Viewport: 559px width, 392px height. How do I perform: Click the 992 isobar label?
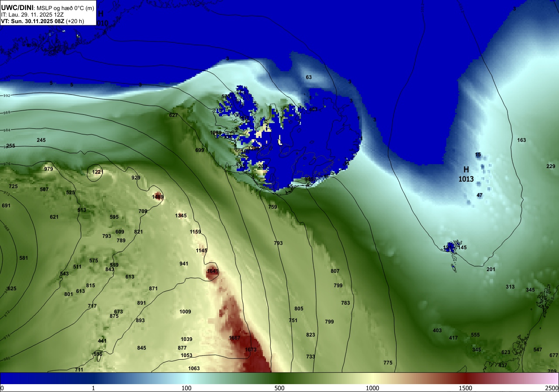point(7,96)
